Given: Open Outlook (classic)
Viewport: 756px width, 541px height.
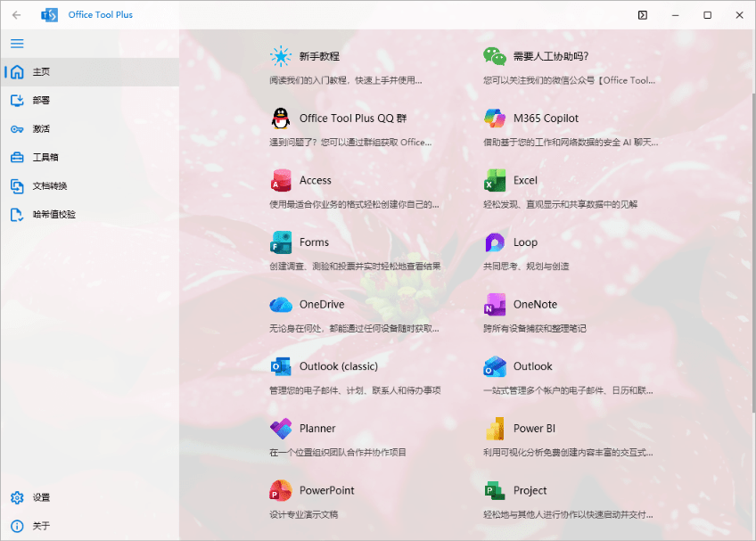Looking at the screenshot, I should 340,365.
